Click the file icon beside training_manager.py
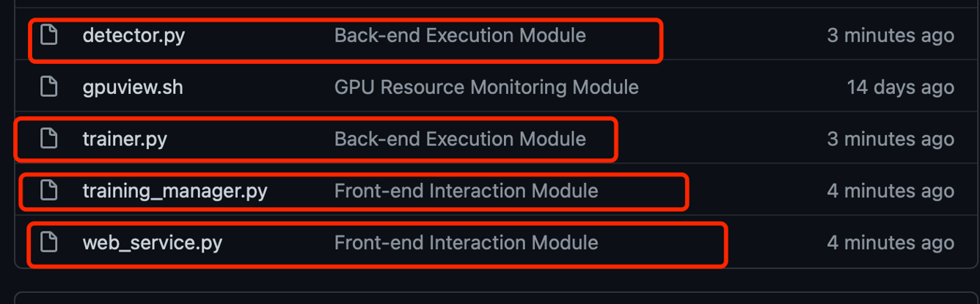The height and width of the screenshot is (304, 980). click(48, 191)
